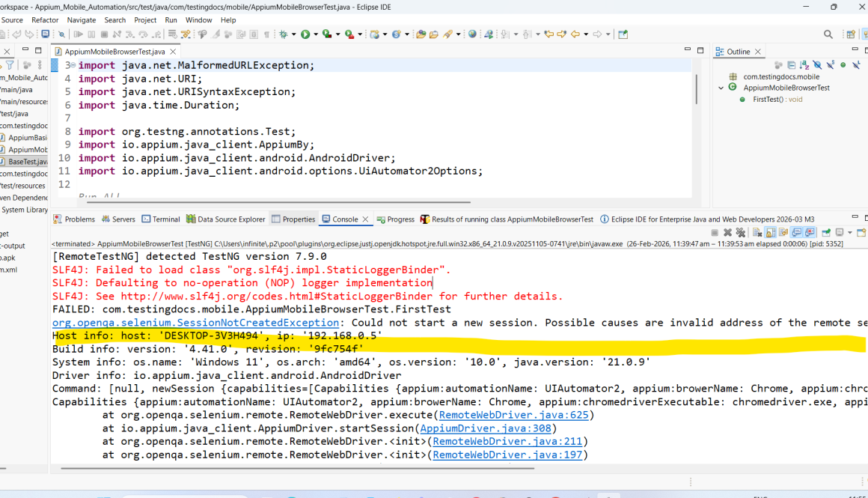Toggle Scroll Lock in the Console
The height and width of the screenshot is (498, 868).
770,232
